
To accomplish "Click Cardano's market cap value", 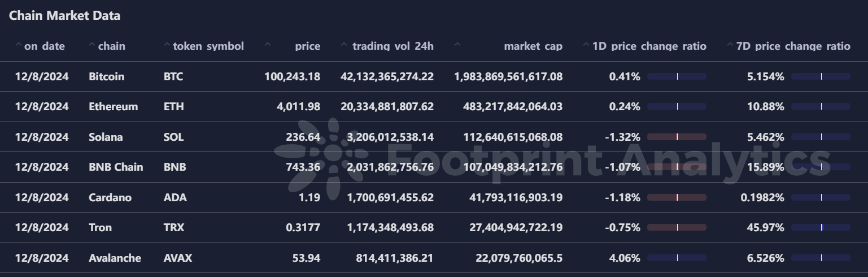I will tap(516, 197).
